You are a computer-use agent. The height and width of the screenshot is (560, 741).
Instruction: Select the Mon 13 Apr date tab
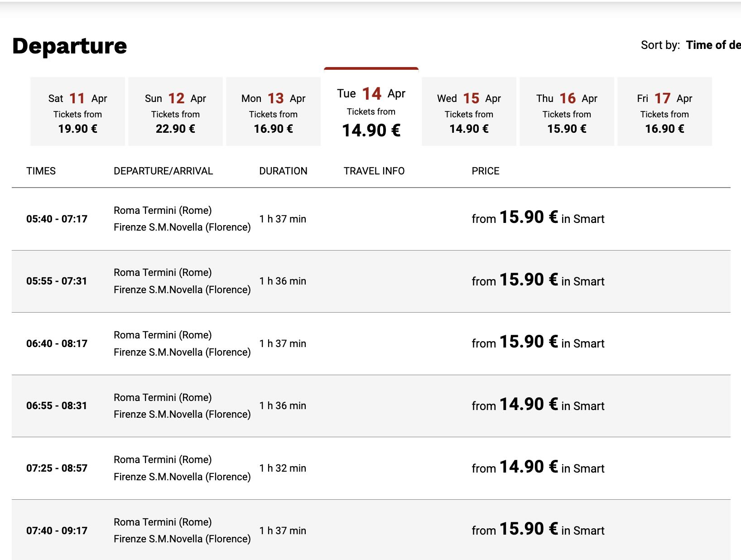(274, 112)
